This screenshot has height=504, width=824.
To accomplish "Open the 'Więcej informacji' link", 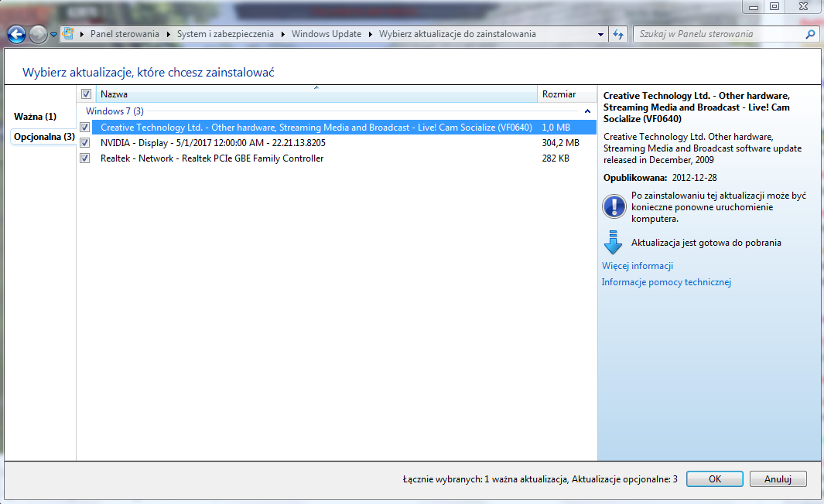I will click(x=638, y=266).
